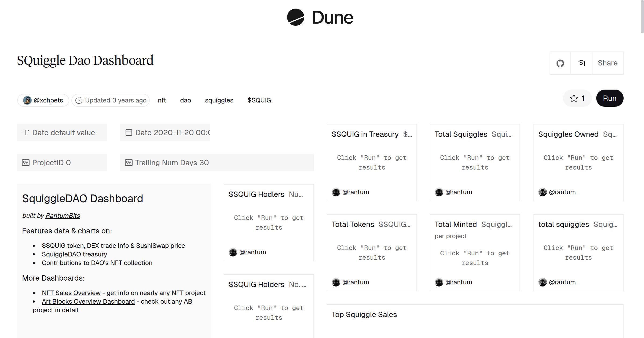Click the numeric icon in ProjectID parameter

click(25, 162)
